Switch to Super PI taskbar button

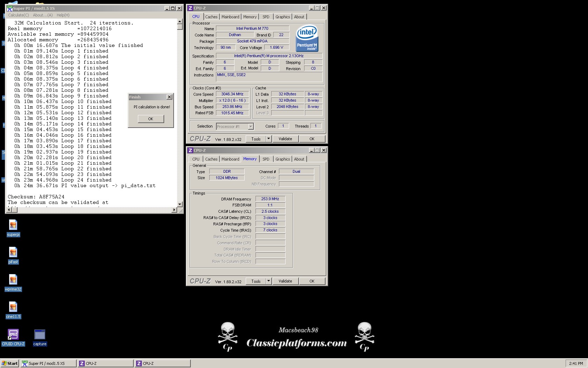(x=48, y=363)
